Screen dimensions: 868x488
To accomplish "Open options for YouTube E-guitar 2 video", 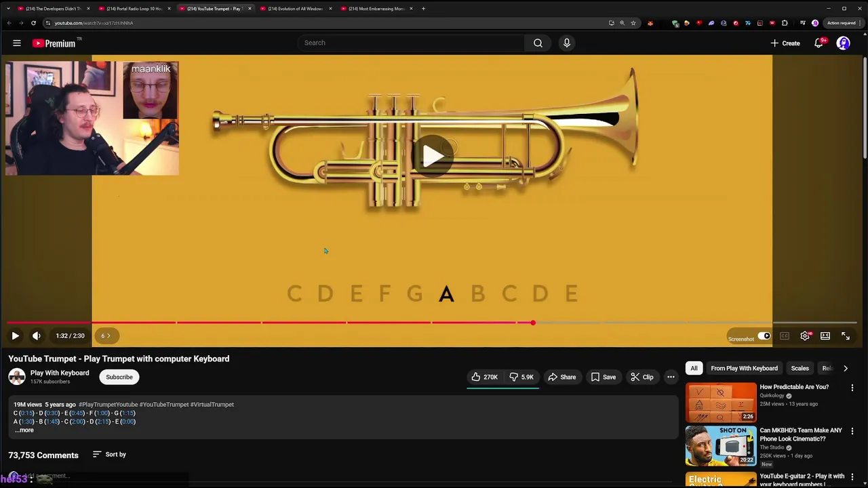I will [x=852, y=477].
